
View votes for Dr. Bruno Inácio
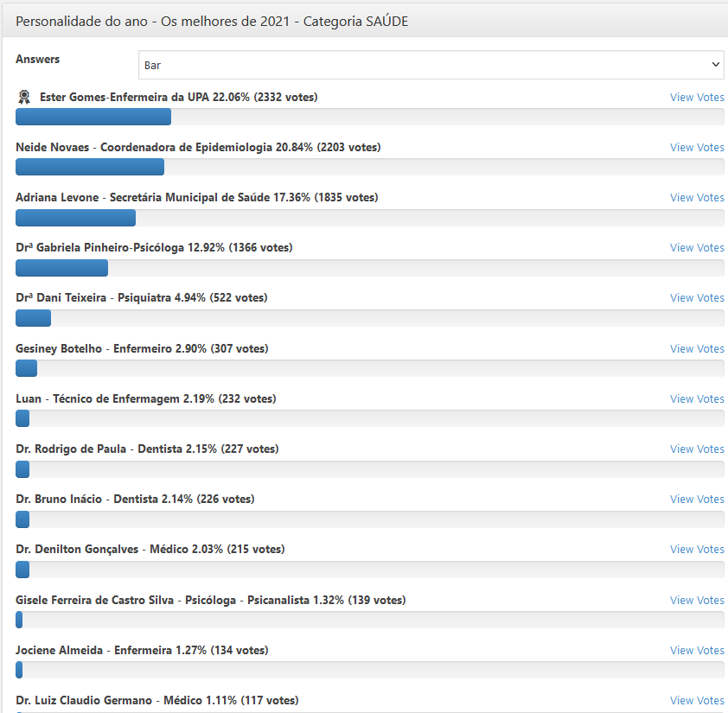[x=696, y=499]
